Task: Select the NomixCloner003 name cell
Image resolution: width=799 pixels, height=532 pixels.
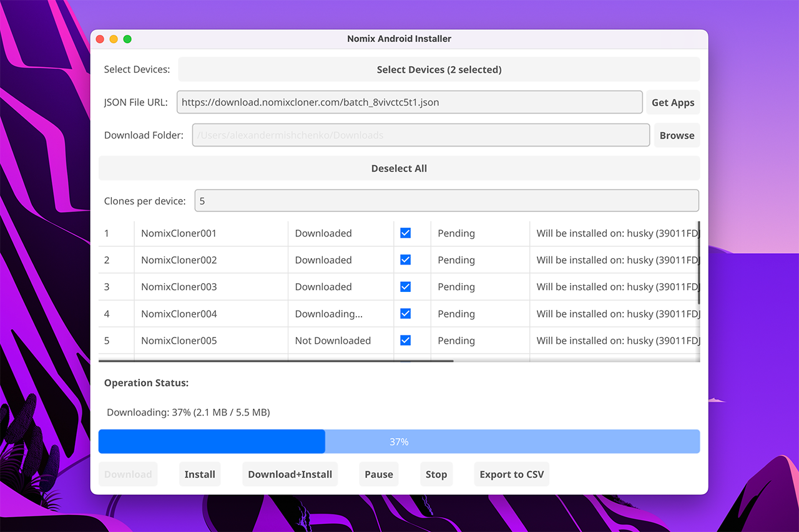Action: click(211, 287)
